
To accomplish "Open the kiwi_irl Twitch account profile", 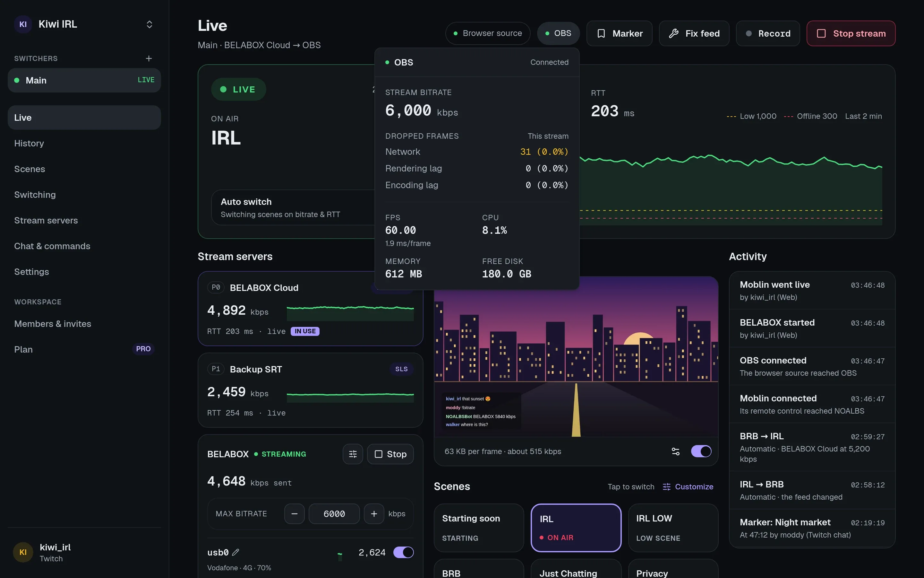I will click(84, 552).
